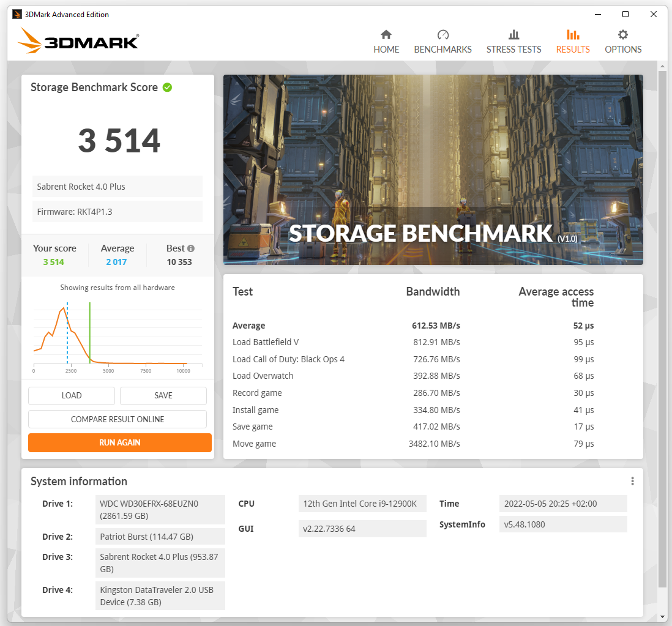Open the Benchmarks gauge icon
Image resolution: width=672 pixels, height=626 pixels.
pos(442,35)
